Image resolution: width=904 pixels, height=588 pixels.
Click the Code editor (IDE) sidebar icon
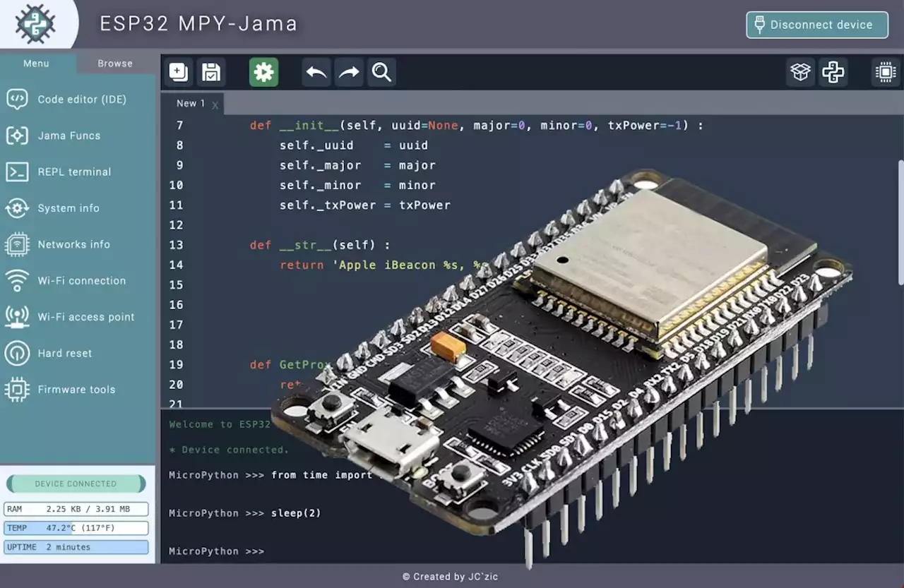[17, 99]
